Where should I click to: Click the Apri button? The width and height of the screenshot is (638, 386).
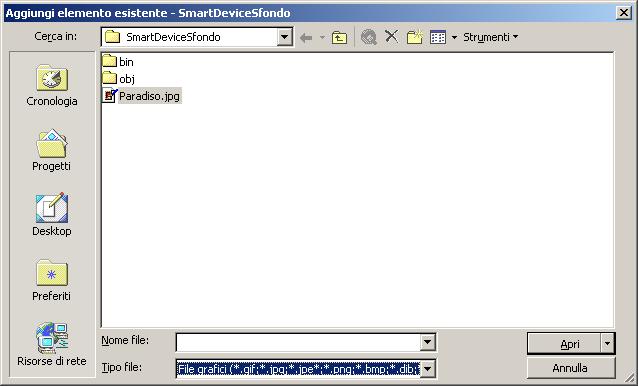tap(564, 344)
